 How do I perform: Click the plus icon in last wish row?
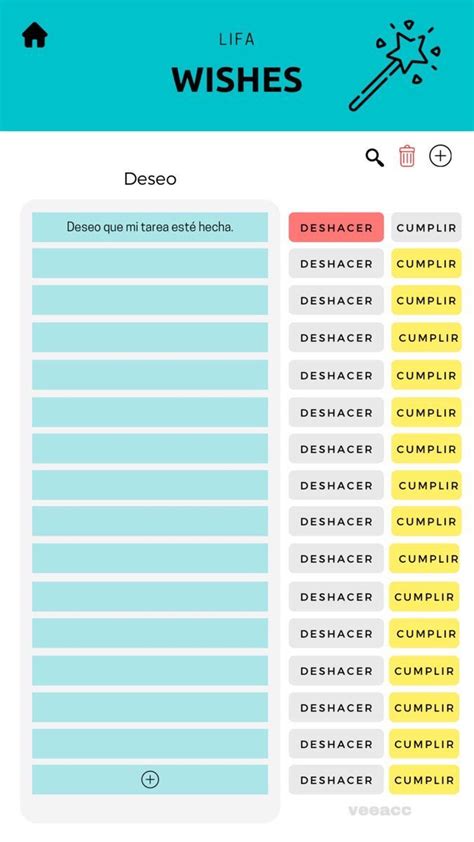coord(150,779)
